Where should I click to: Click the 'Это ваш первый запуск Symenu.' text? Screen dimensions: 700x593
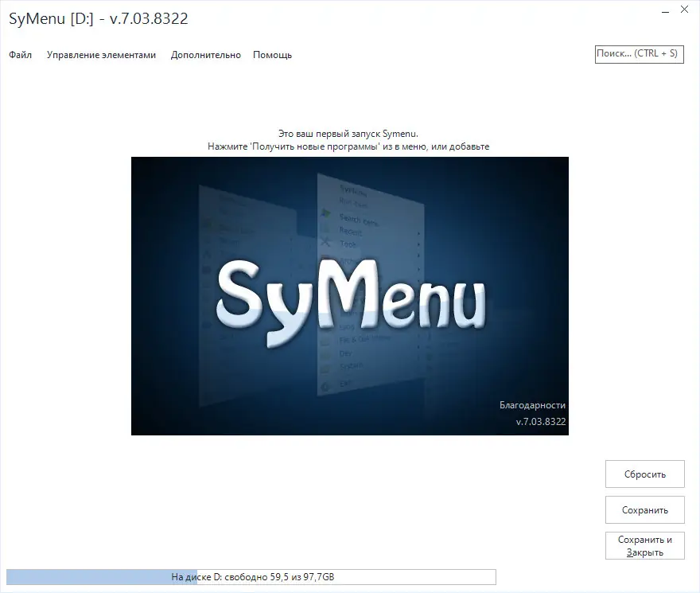pyautogui.click(x=348, y=134)
